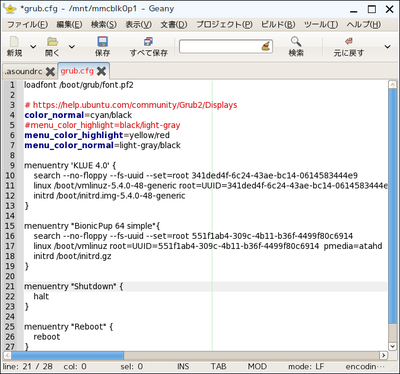Image resolution: width=400 pixels, height=374 pixels.
Task: Click the menuentry "BionicPup 64 simple" line
Action: pos(92,226)
